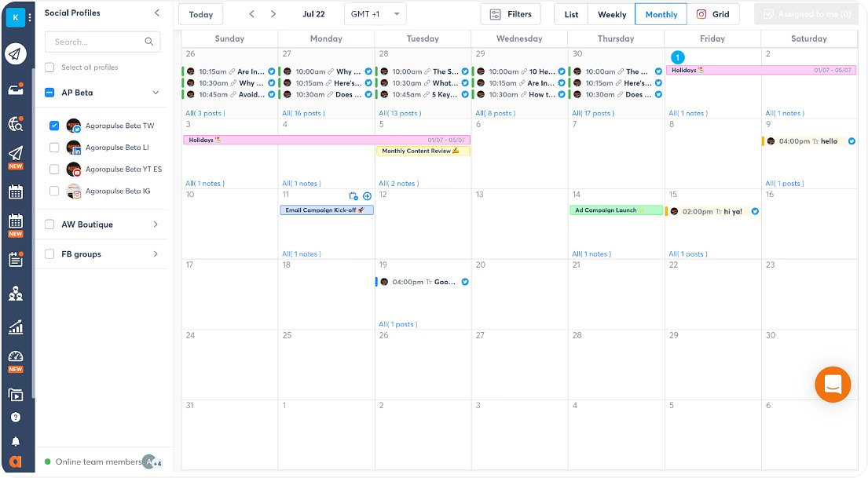Collapse the Social Profiles panel

point(156,13)
